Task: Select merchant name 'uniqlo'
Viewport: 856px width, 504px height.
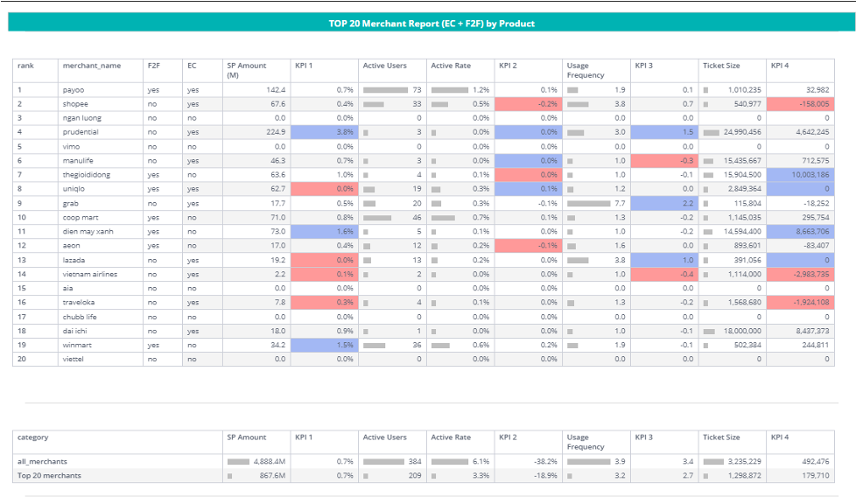Action: (x=74, y=189)
